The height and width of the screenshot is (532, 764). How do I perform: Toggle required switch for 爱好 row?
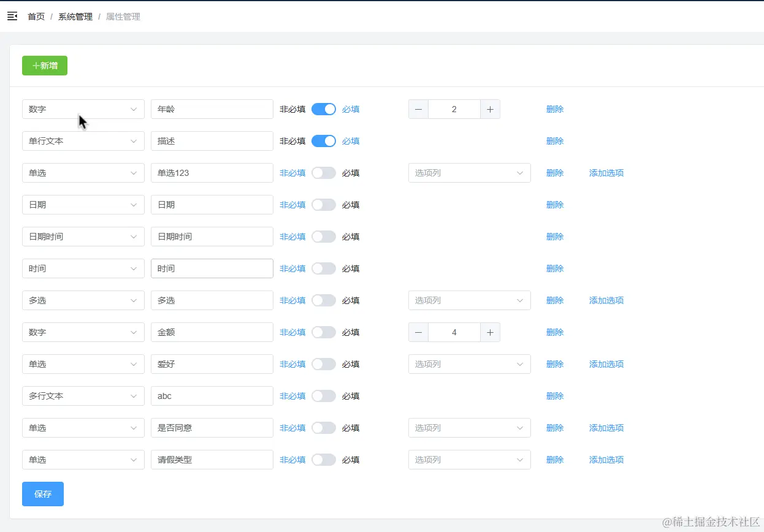[324, 364]
